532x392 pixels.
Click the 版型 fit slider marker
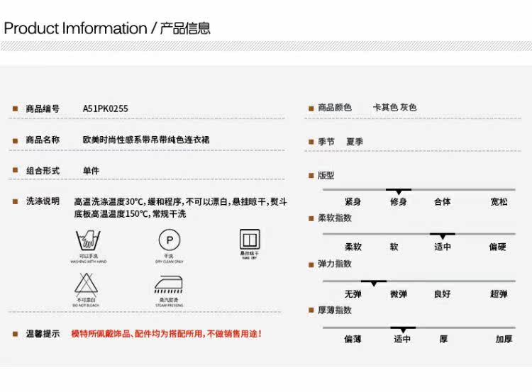399,191
